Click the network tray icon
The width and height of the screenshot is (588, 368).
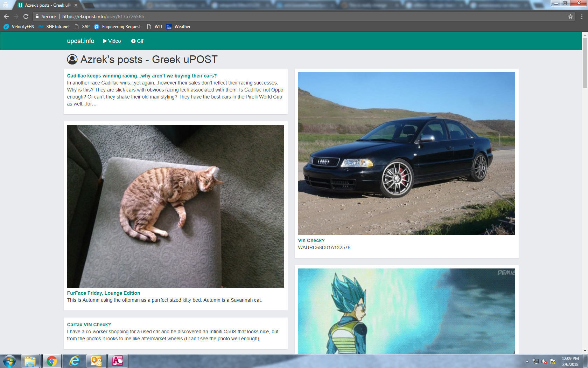536,361
